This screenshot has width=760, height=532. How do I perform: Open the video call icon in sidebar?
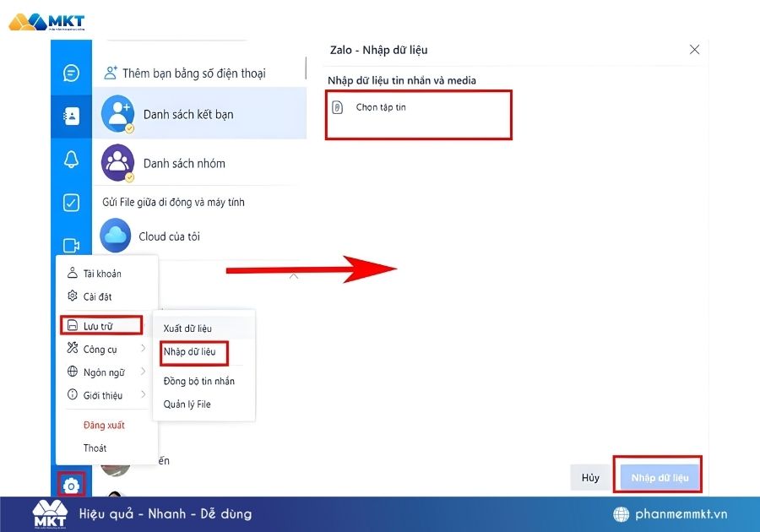pos(72,246)
